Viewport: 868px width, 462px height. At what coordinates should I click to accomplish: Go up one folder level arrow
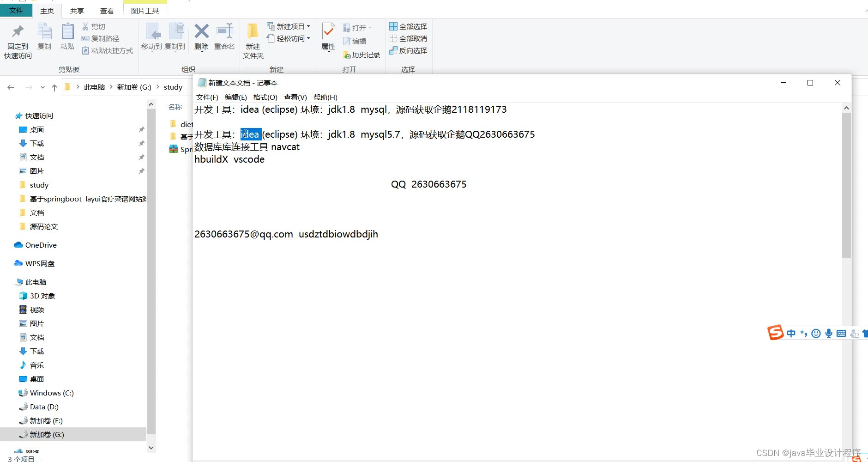pos(54,87)
